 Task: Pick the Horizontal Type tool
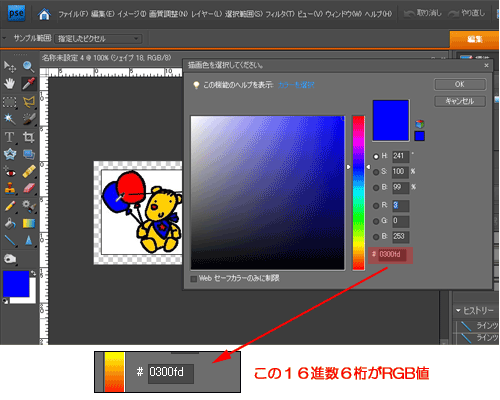[x=9, y=137]
